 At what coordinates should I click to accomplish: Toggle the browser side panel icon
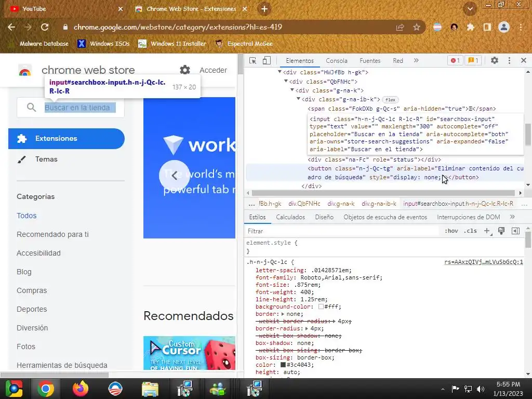pos(487,27)
